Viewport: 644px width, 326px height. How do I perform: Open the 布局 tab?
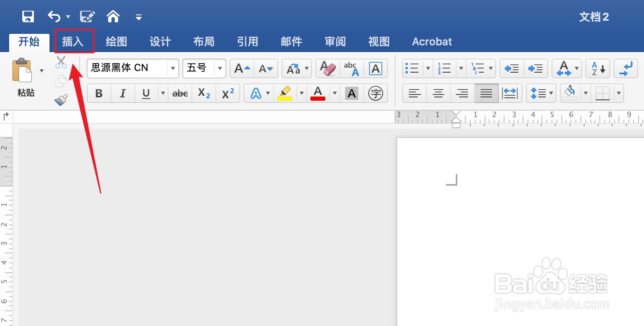click(204, 41)
